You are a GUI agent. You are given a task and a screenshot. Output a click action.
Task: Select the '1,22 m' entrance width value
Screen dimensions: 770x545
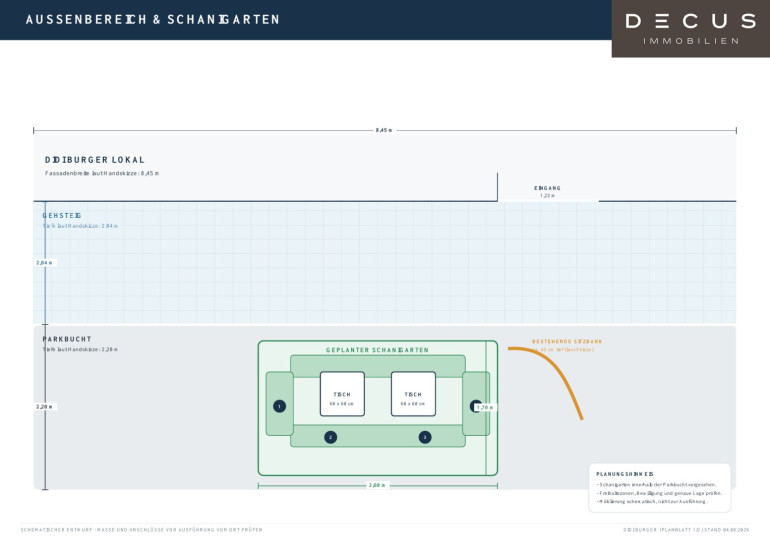(x=548, y=195)
